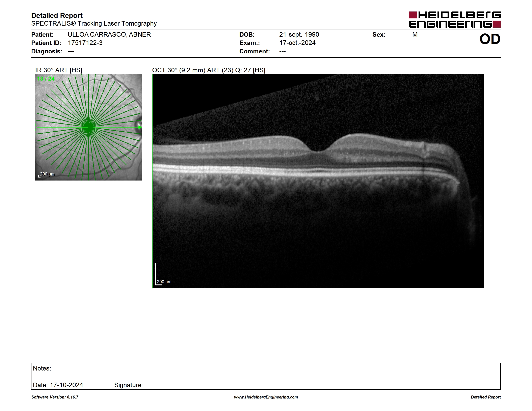Click the 'Diagnosis:' label

tap(47, 51)
